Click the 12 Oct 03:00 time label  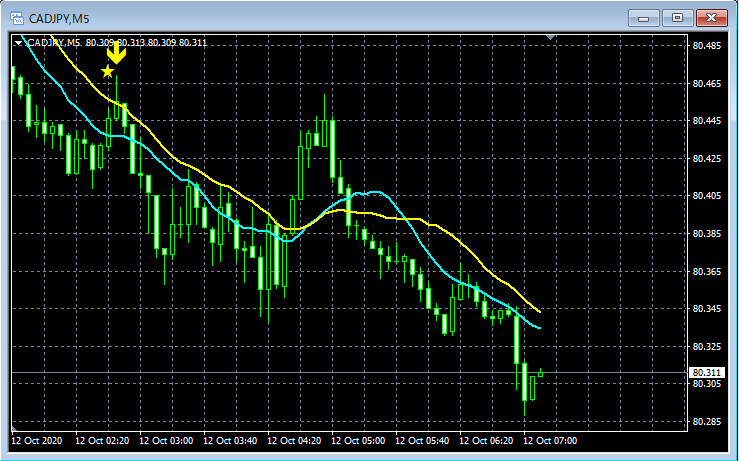coord(166,441)
